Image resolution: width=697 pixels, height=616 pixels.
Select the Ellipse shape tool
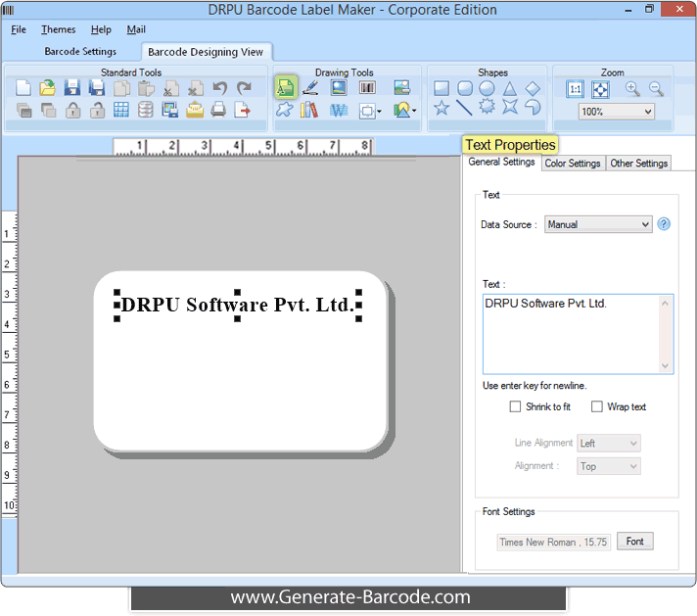487,88
